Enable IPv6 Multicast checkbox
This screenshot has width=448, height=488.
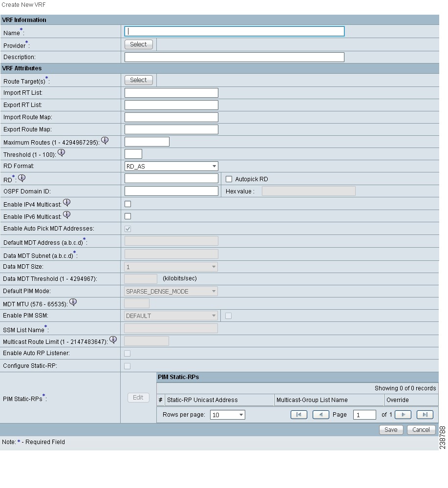(x=128, y=216)
